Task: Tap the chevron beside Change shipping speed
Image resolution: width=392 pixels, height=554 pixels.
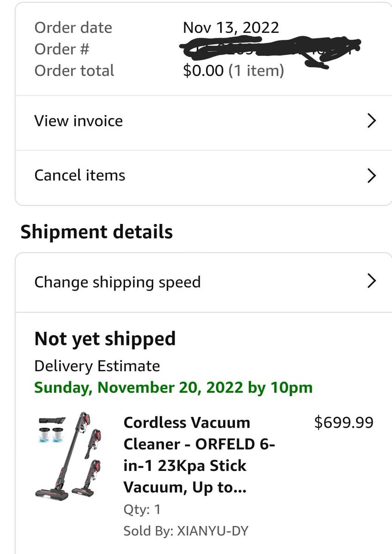Action: click(x=372, y=281)
